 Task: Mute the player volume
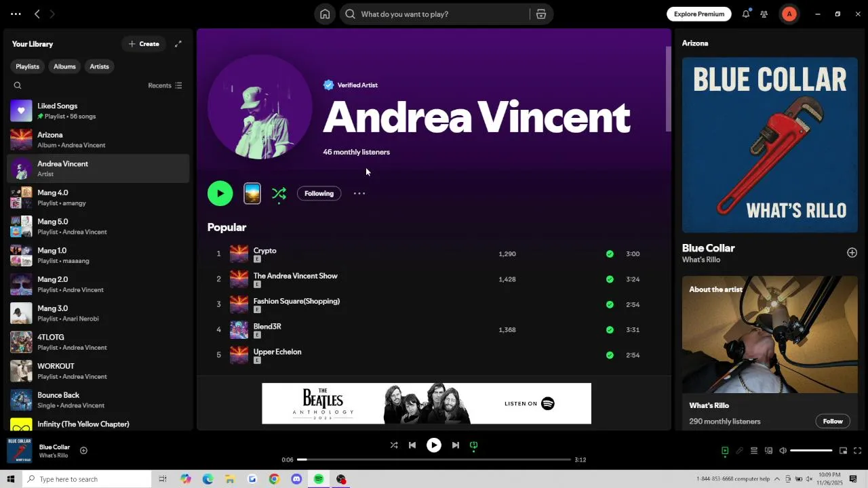(x=783, y=451)
